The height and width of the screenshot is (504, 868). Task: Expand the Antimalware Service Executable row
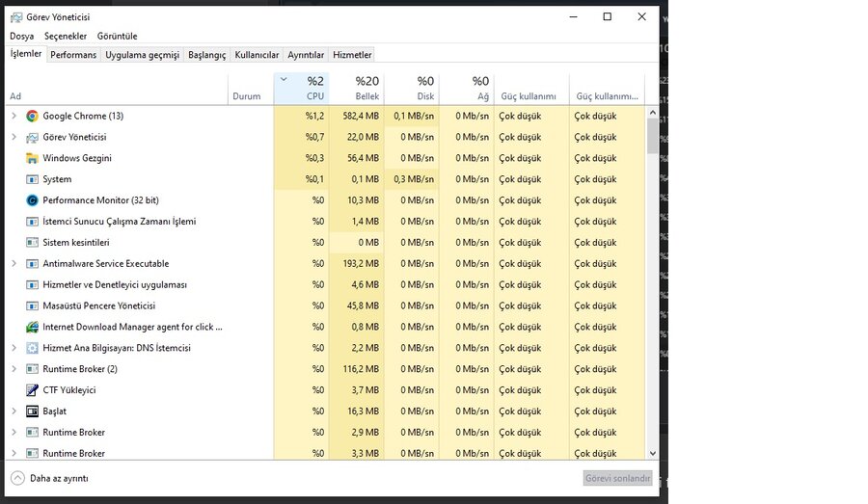pos(14,263)
